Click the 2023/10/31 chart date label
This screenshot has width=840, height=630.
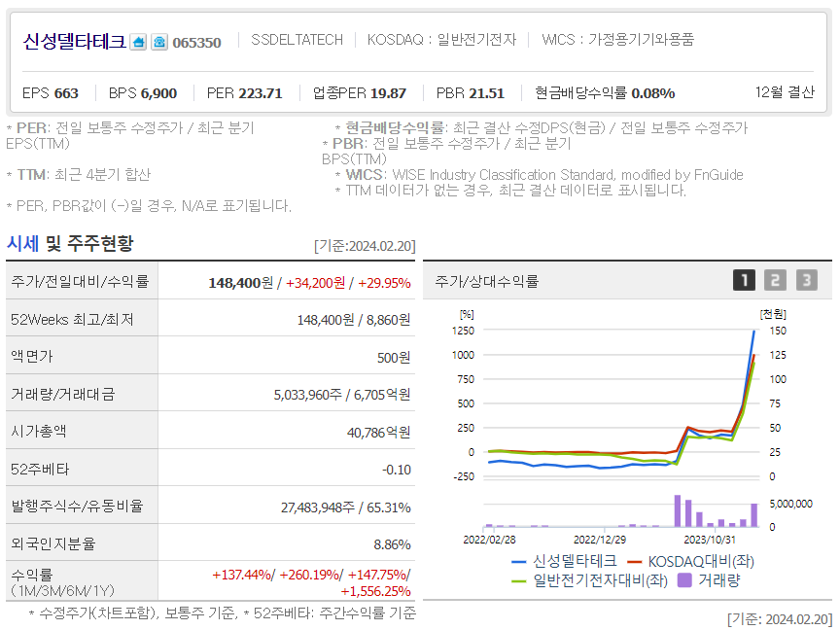point(710,540)
